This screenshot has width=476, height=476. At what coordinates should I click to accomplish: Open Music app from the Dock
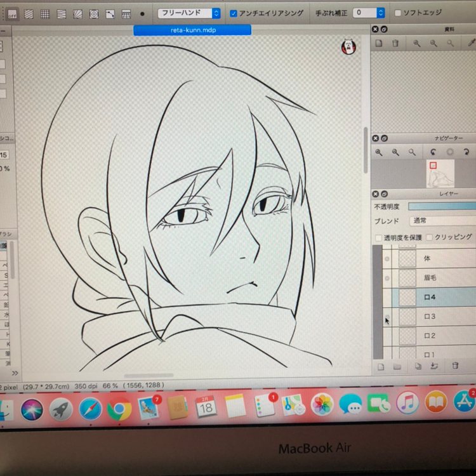point(407,403)
